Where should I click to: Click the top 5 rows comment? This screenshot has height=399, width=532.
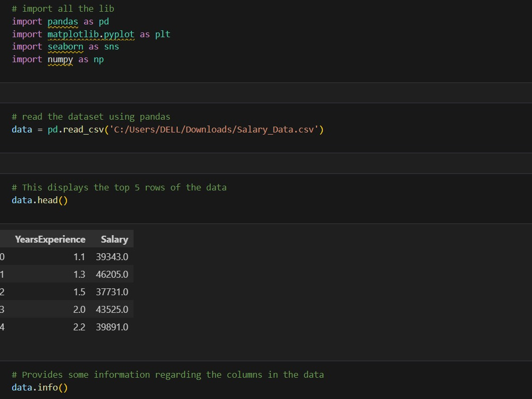point(119,187)
